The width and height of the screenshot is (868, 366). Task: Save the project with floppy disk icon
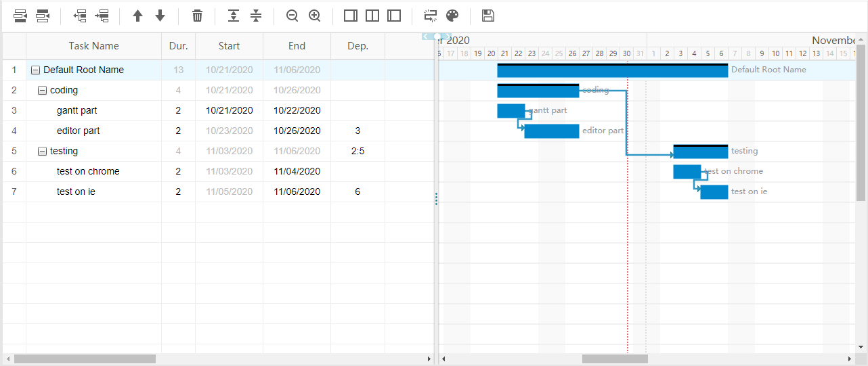coord(487,16)
